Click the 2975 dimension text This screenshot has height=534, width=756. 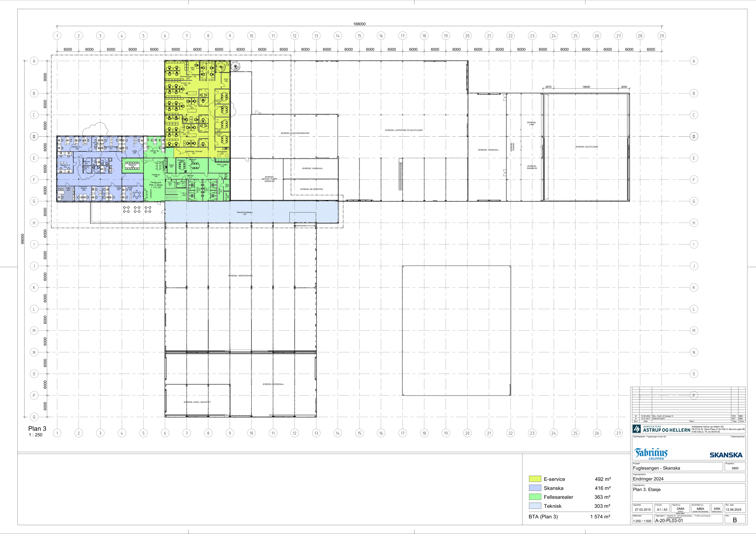click(x=548, y=87)
